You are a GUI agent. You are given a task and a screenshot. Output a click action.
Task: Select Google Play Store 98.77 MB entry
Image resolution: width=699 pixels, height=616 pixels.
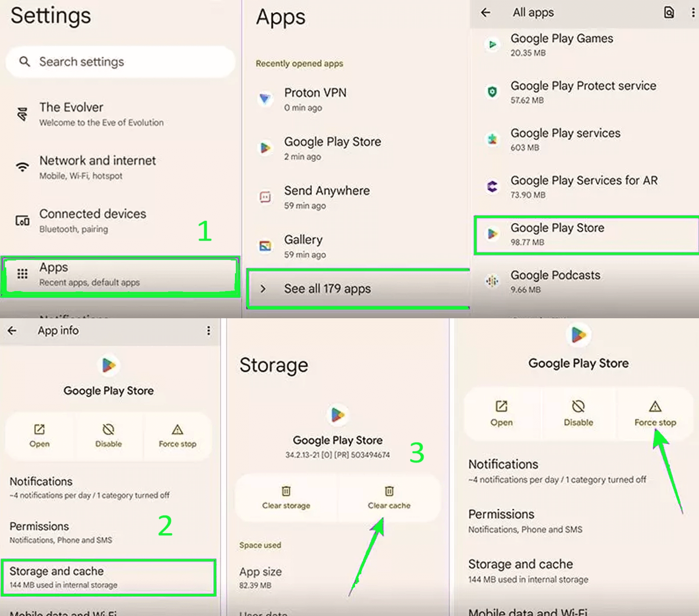pos(586,235)
